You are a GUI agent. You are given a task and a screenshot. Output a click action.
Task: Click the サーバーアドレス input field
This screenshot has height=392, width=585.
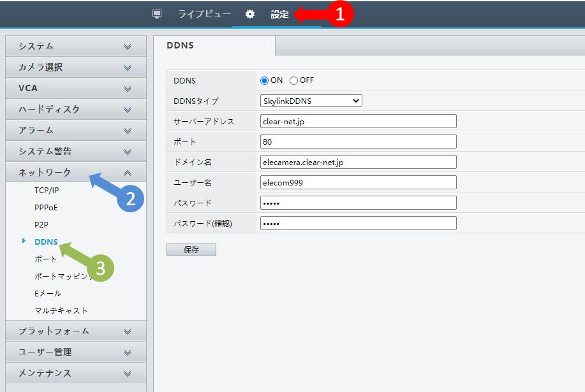click(359, 121)
